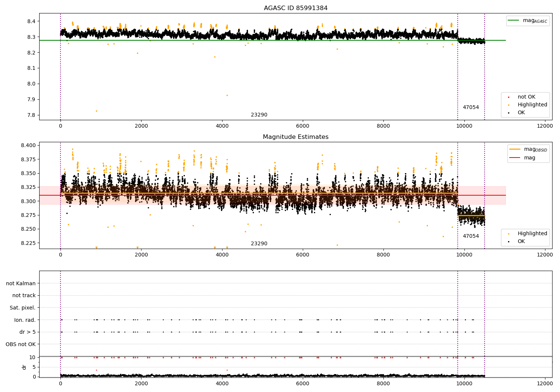The height and width of the screenshot is (392, 560).
Task: Click the 'Ion. rad.' row label
Action: click(x=25, y=320)
